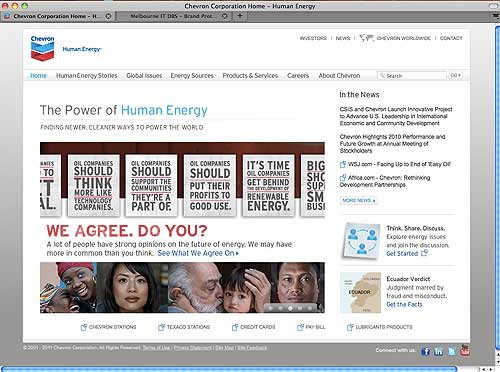Click the search magnifier icon
Screen dimensions: 500x372
[382, 76]
